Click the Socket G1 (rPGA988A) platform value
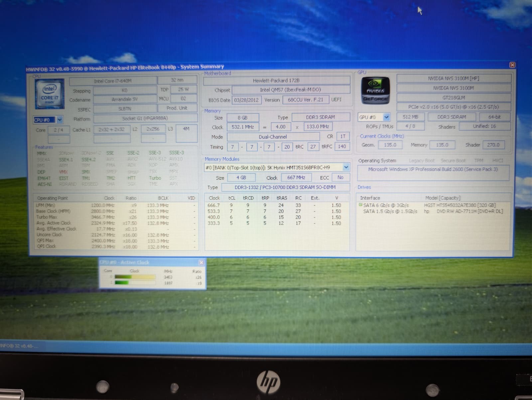532x400 pixels. (145, 118)
